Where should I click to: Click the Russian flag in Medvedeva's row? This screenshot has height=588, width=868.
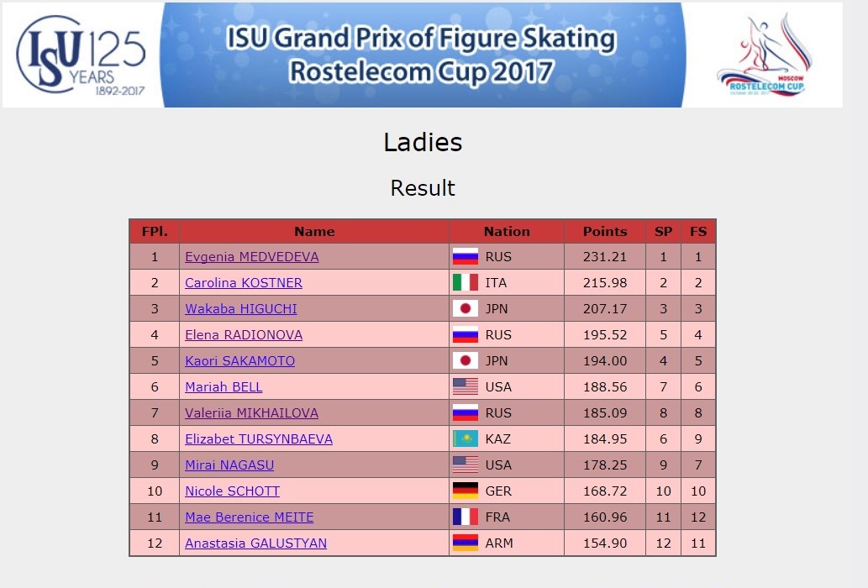(465, 257)
